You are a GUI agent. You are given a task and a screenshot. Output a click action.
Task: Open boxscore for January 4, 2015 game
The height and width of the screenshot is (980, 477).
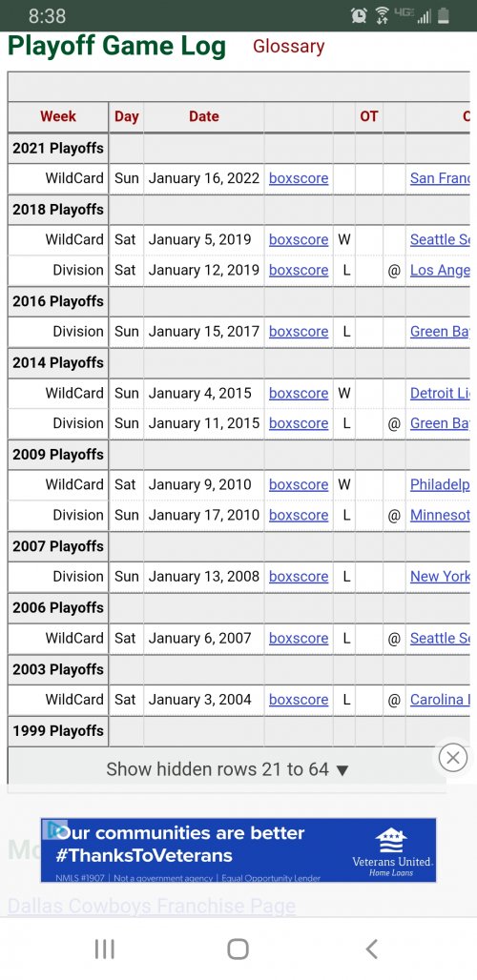pyautogui.click(x=299, y=393)
